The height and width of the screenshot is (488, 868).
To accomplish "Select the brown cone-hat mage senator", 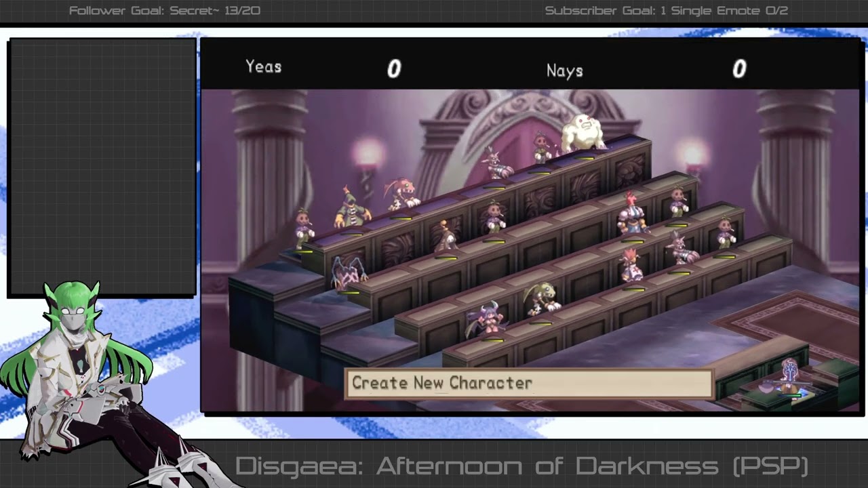I will pos(446,237).
